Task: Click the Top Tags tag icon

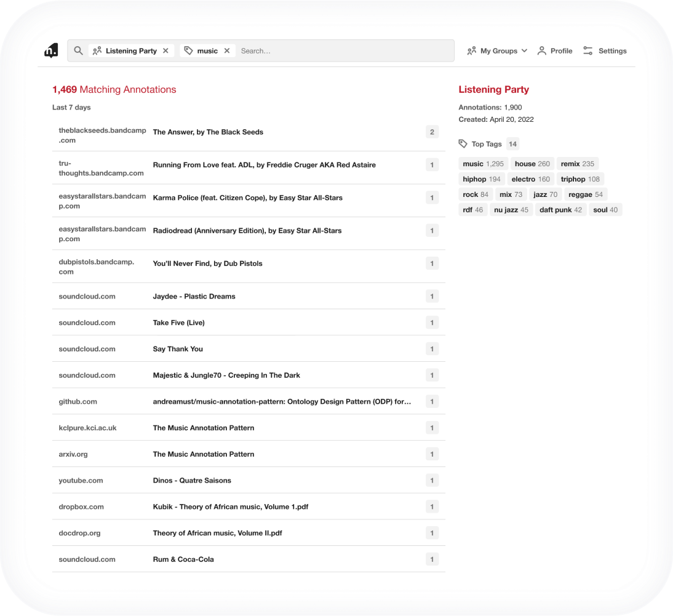Action: click(x=463, y=144)
